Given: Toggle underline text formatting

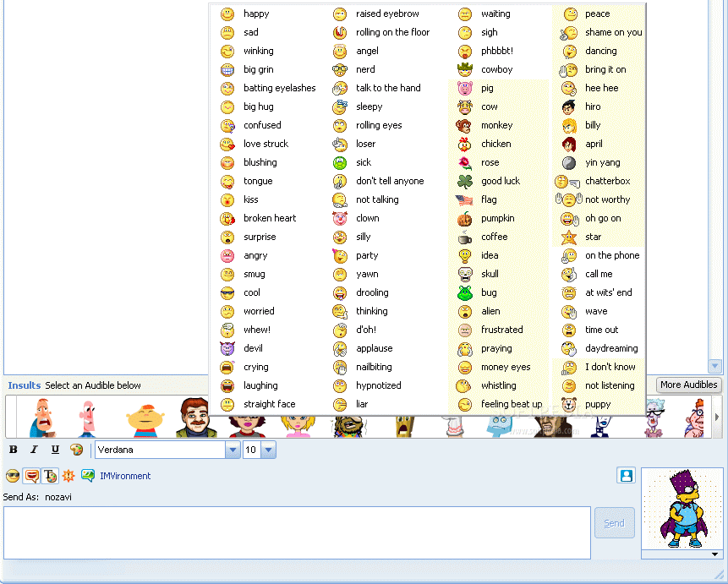Looking at the screenshot, I should [55, 450].
